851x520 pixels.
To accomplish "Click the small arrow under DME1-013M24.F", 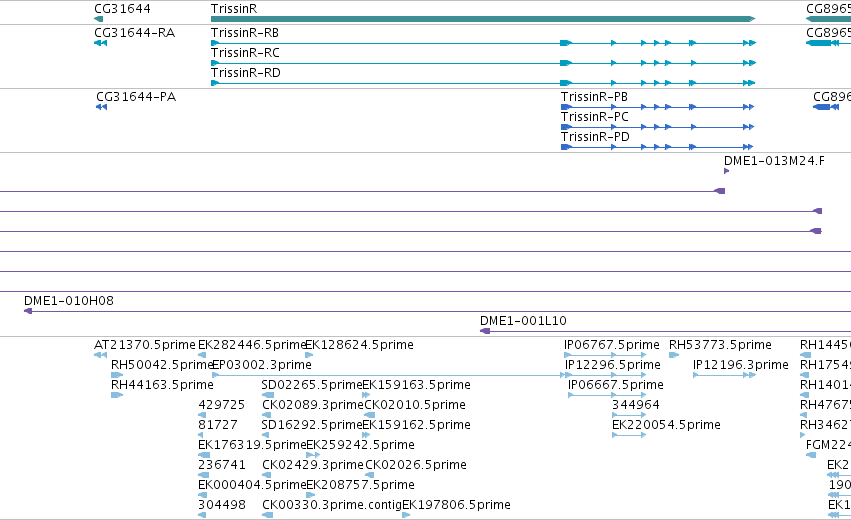I will click(726, 171).
